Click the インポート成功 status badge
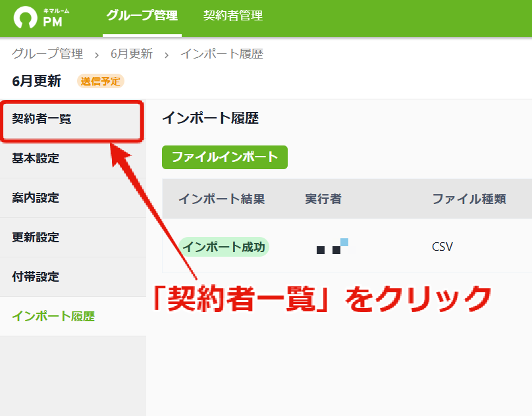 point(224,247)
